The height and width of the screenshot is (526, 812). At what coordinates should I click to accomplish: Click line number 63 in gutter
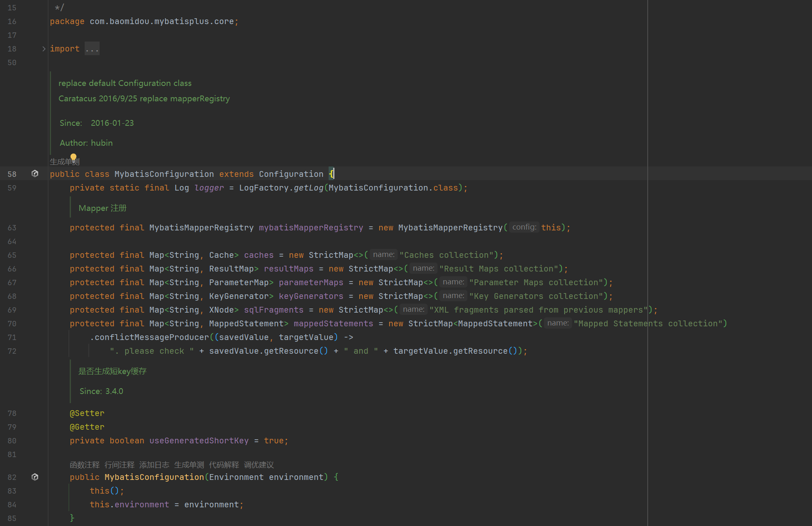12,228
